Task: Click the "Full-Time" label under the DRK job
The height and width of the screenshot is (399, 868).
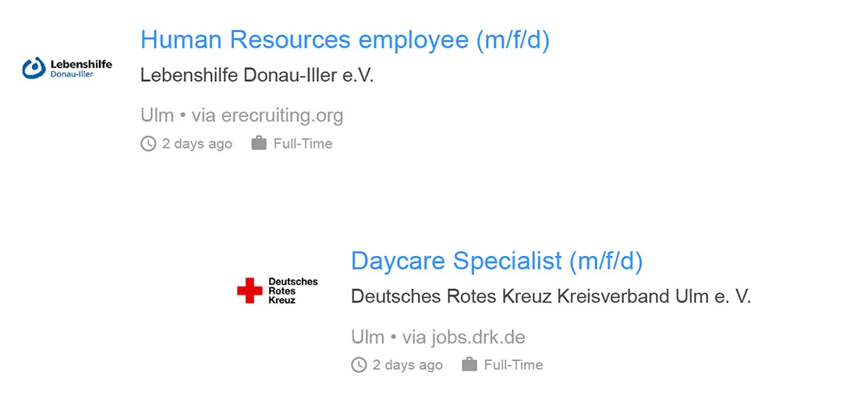Action: (x=513, y=365)
